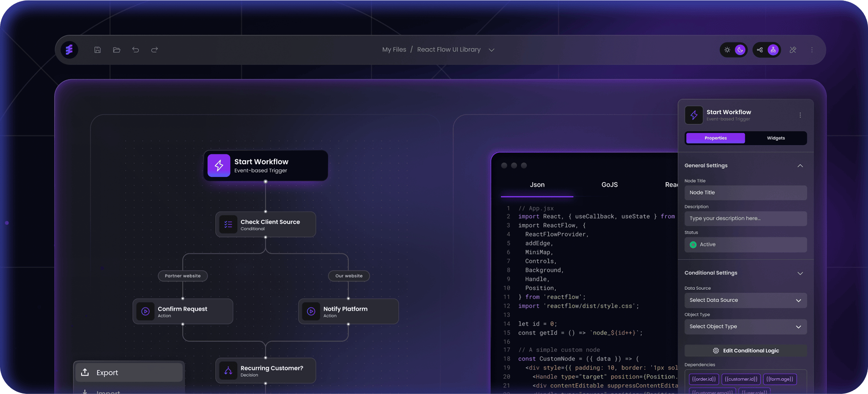Click the {{customer.id}} dependency tag

click(741, 379)
